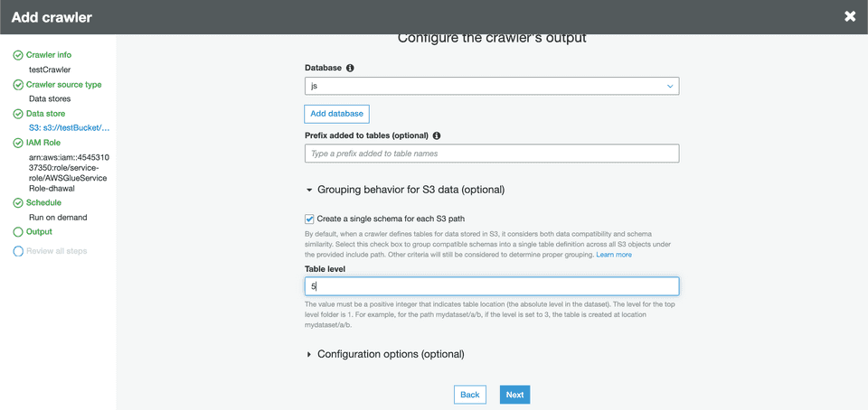Click the Back button

click(x=470, y=395)
